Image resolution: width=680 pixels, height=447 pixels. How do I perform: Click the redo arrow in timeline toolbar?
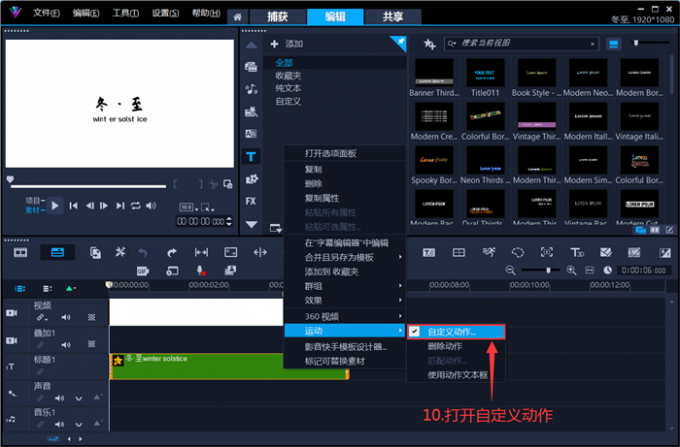(x=172, y=252)
